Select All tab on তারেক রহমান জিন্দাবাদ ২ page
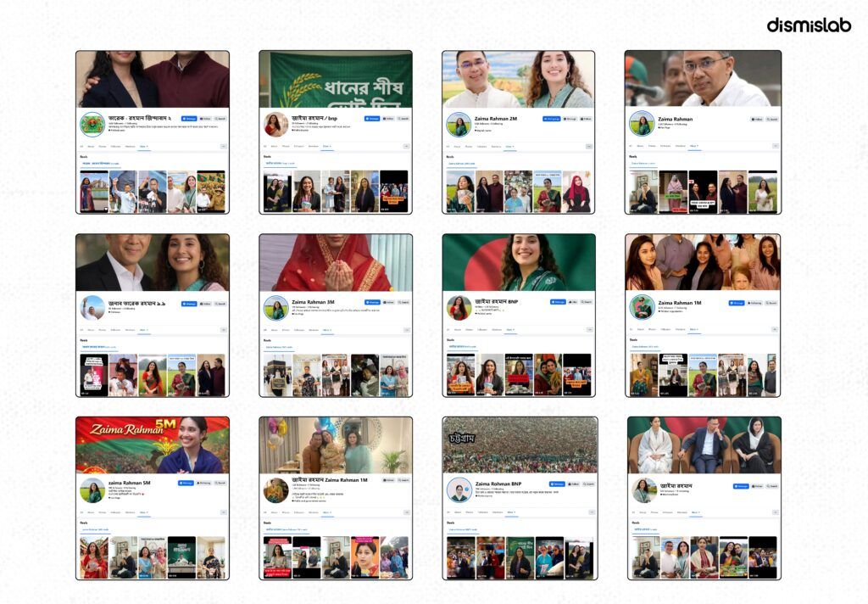 click(x=81, y=146)
